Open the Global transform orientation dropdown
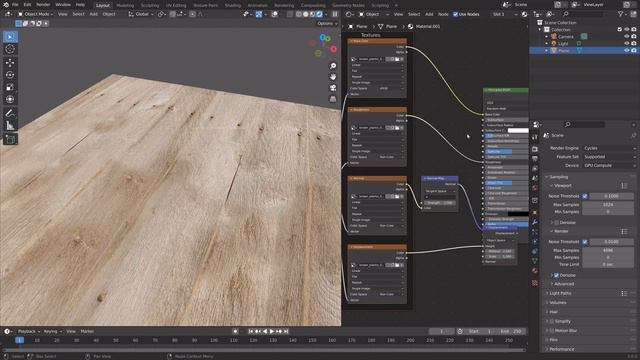The height and width of the screenshot is (360, 640). point(140,14)
